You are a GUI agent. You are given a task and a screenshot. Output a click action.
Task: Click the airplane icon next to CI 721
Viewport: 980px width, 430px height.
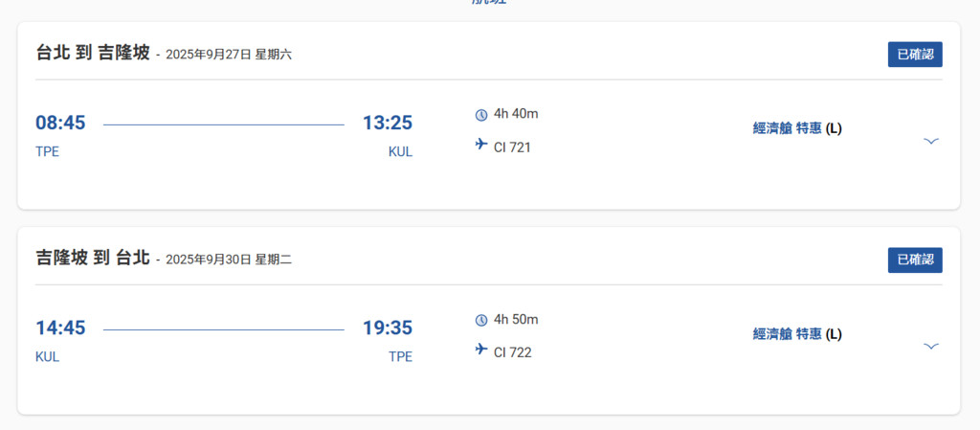pos(480,145)
